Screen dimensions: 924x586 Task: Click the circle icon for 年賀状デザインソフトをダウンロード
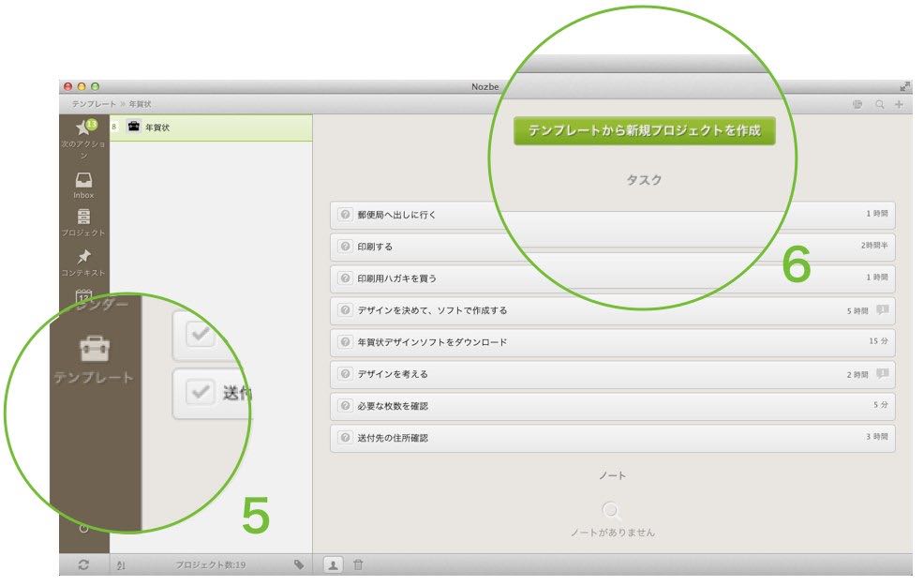pyautogui.click(x=345, y=342)
